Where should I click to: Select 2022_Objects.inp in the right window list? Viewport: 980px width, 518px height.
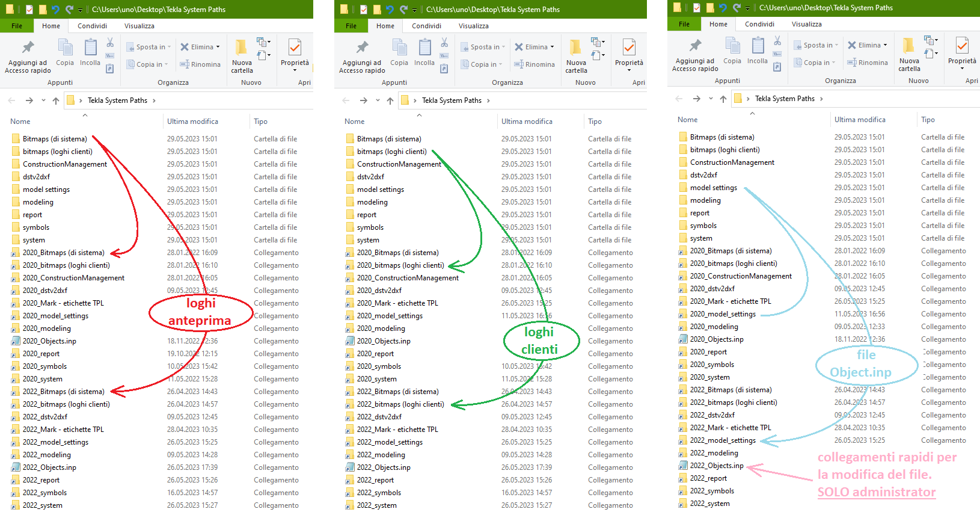[716, 466]
